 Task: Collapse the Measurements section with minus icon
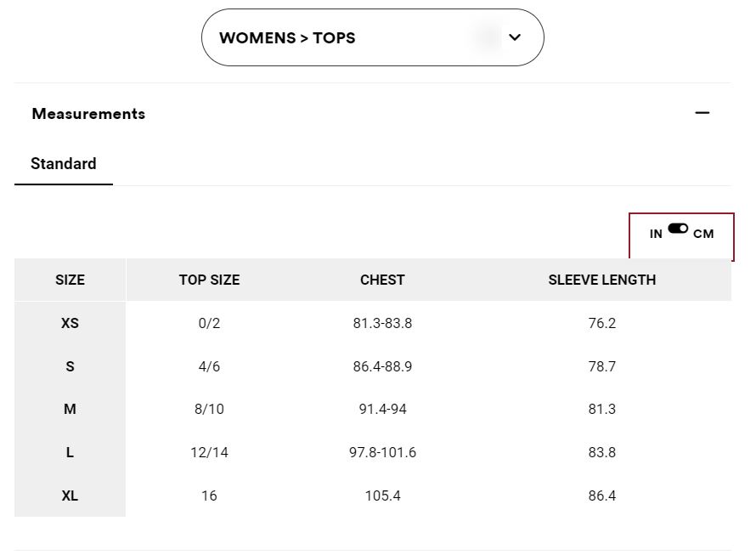click(x=702, y=113)
